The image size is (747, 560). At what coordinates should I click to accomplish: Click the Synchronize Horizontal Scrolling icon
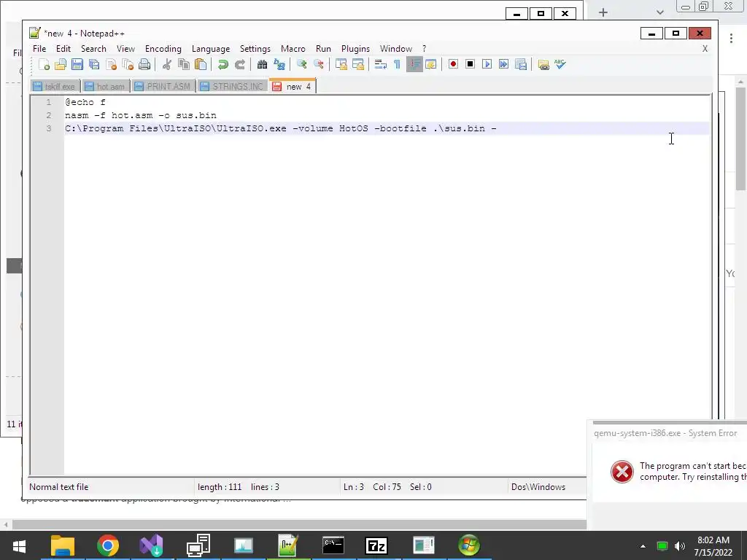357,64
